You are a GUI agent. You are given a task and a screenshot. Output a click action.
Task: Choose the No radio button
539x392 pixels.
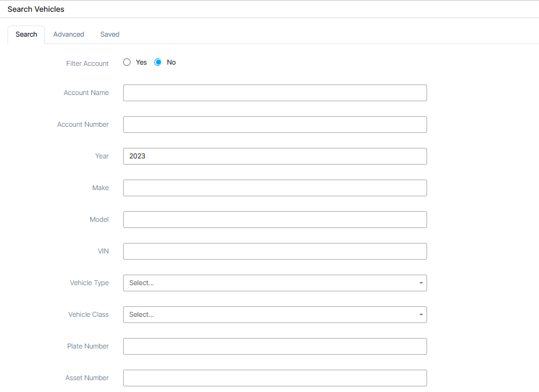pos(158,62)
